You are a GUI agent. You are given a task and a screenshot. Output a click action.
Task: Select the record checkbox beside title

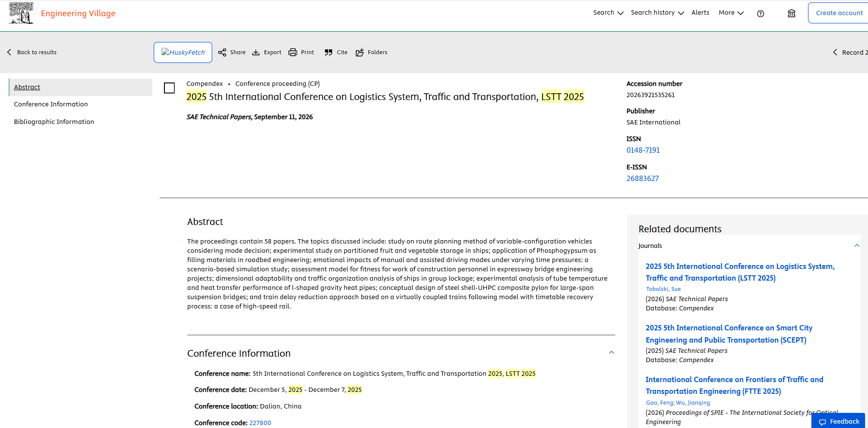(169, 88)
